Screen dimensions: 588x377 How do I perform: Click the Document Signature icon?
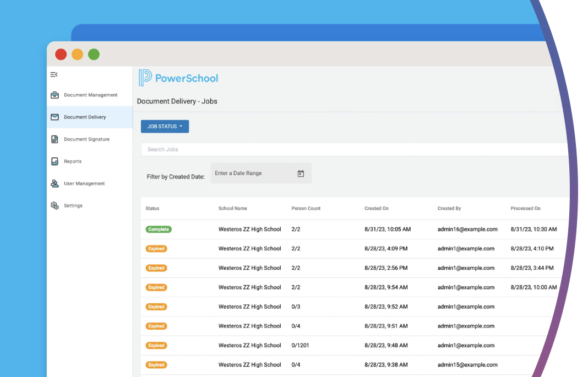(55, 139)
